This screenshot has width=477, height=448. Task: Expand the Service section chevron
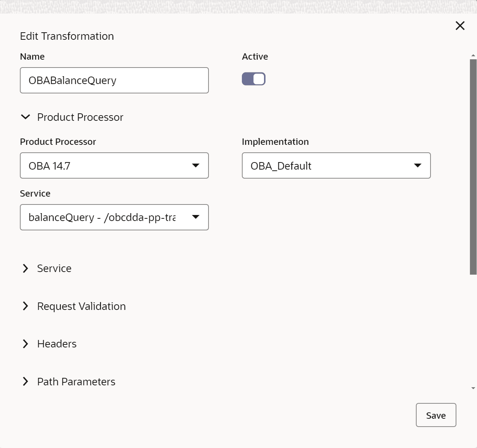(x=25, y=268)
